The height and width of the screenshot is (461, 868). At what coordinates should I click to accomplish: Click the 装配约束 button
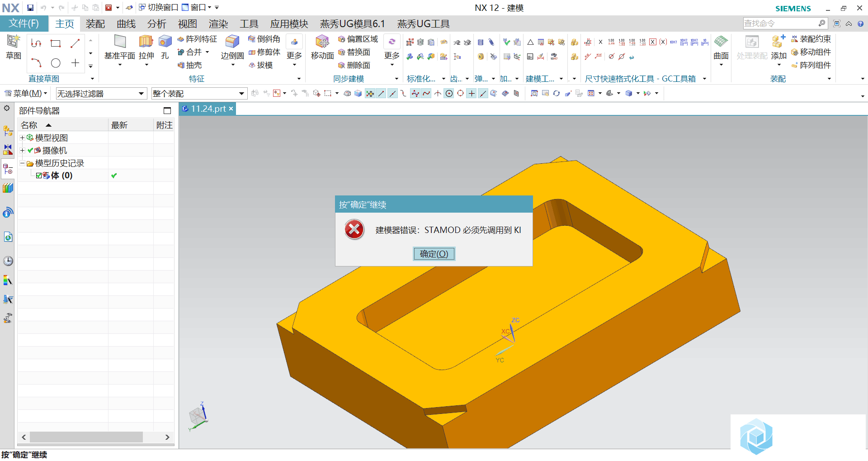(x=811, y=39)
